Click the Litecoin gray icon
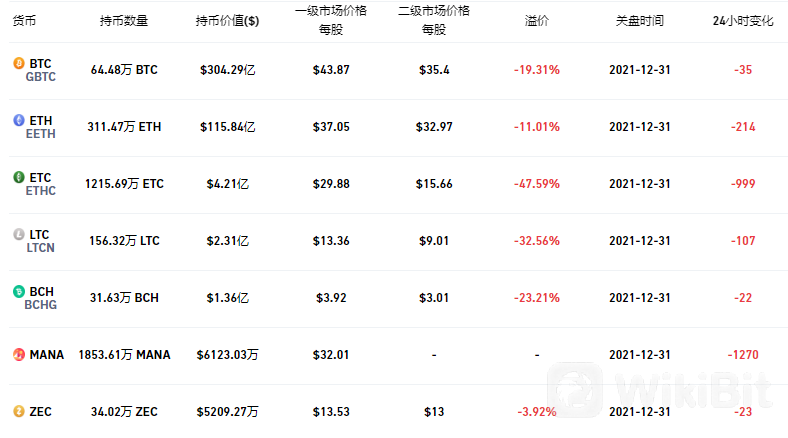 pyautogui.click(x=19, y=234)
